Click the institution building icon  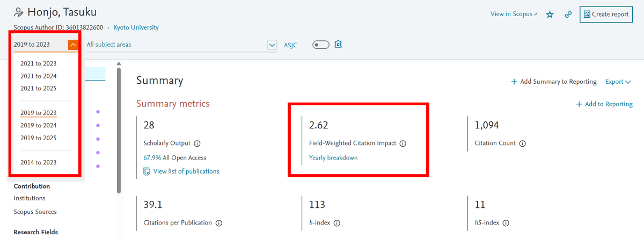[338, 45]
